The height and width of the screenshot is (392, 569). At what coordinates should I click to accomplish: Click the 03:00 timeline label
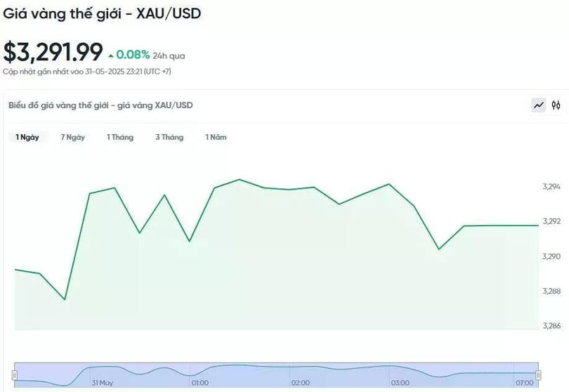[x=400, y=383]
